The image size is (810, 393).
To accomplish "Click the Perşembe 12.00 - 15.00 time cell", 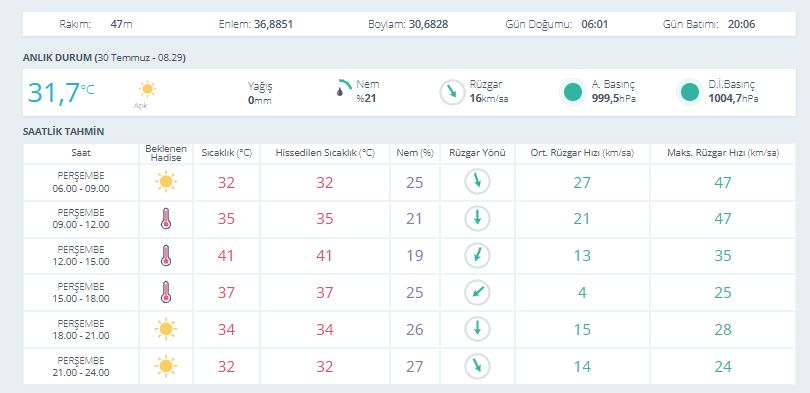I will (x=81, y=256).
